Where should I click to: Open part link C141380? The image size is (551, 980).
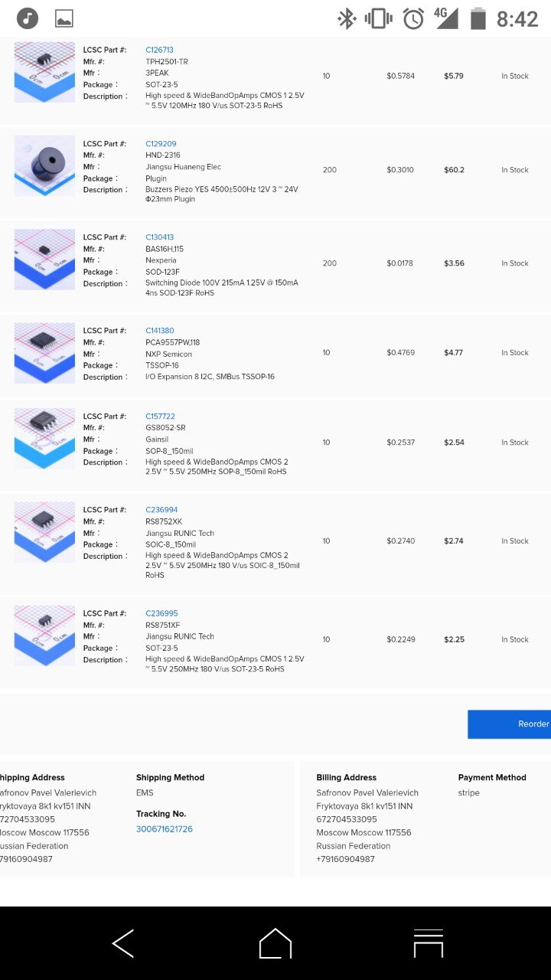point(160,331)
